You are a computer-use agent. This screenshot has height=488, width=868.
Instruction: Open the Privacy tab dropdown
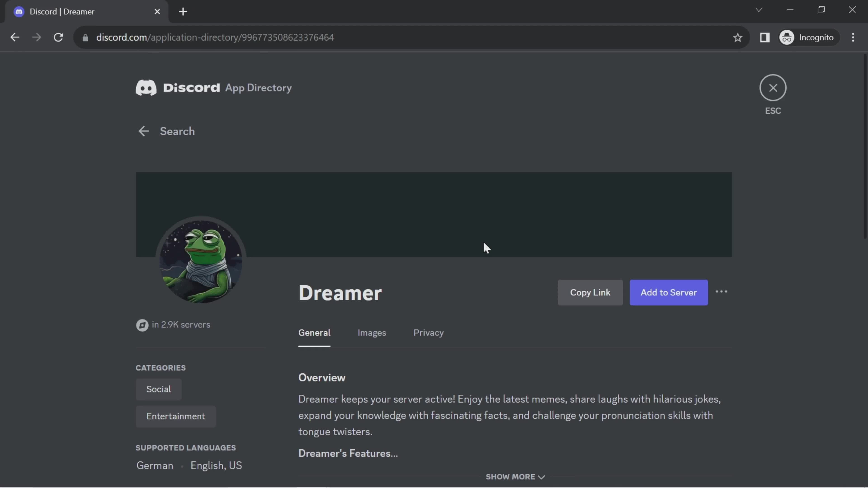pos(428,333)
